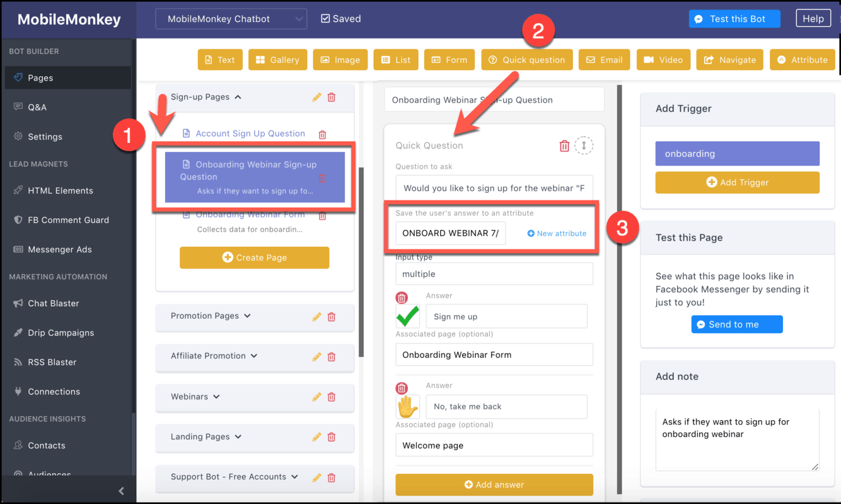Screen dimensions: 841x504
Task: Add an Image widget
Action: 340,60
